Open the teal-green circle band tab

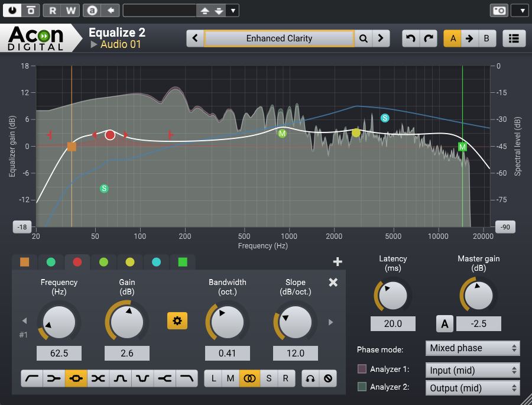(51, 262)
